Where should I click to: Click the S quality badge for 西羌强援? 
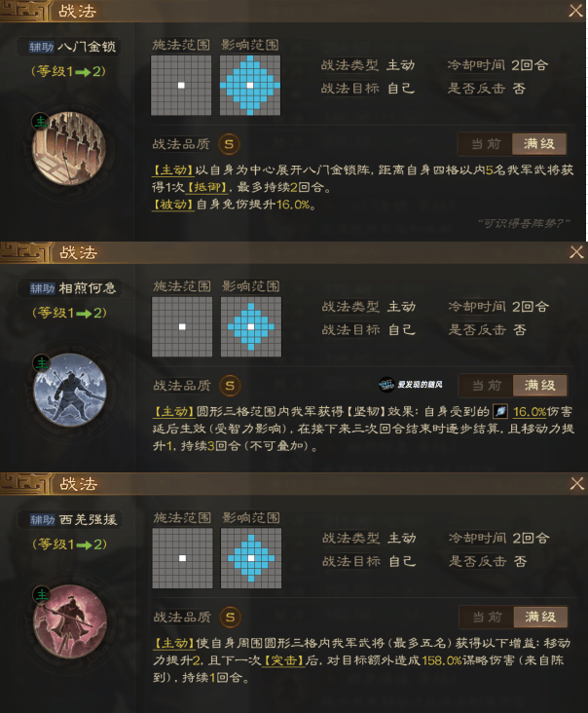coord(231,618)
